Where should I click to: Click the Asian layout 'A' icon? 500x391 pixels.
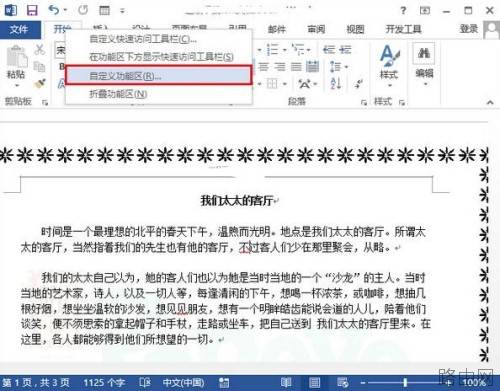click(x=305, y=84)
